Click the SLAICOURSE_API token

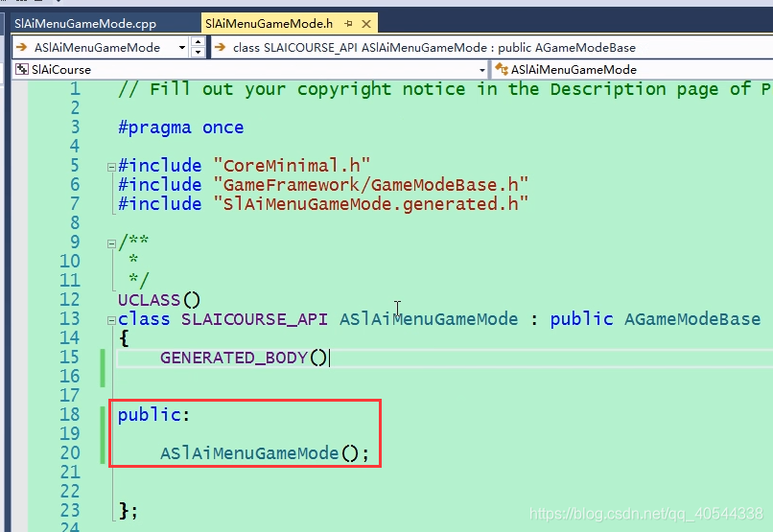(254, 319)
